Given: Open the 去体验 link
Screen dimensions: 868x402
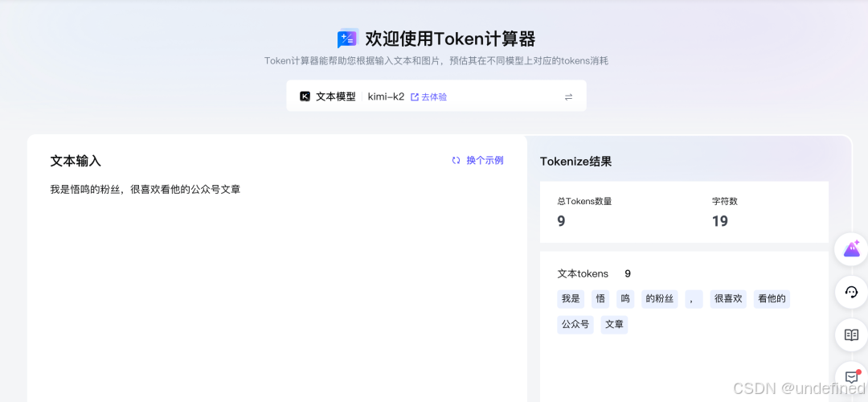Looking at the screenshot, I should click(x=428, y=97).
